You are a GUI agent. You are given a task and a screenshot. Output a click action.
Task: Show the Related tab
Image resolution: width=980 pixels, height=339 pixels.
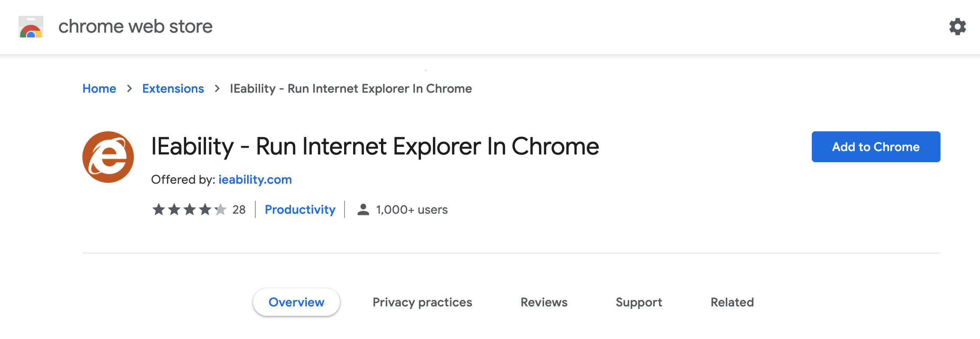(x=732, y=302)
